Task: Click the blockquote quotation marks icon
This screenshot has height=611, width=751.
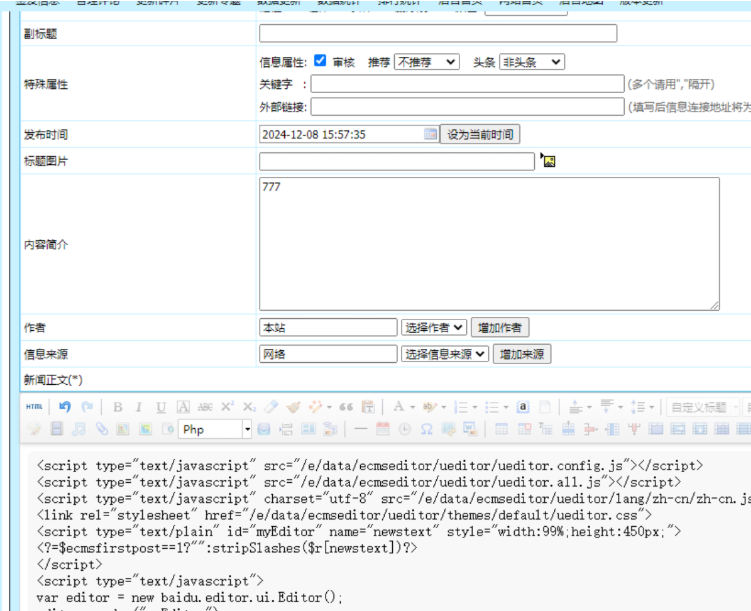Action: (x=346, y=407)
